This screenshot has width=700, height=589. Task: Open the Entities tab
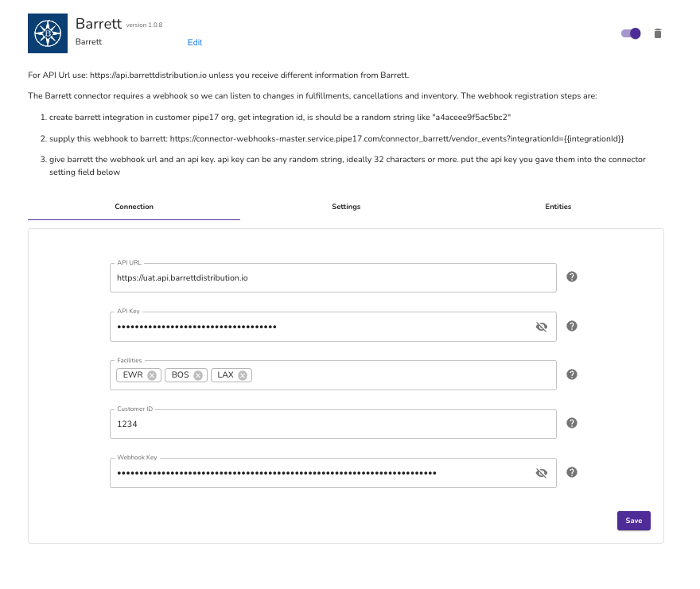(558, 207)
